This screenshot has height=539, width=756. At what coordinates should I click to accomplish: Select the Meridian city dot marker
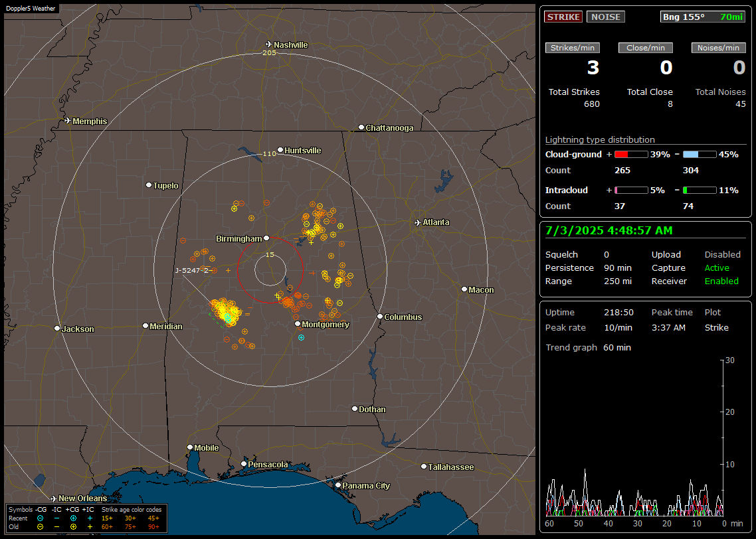145,326
